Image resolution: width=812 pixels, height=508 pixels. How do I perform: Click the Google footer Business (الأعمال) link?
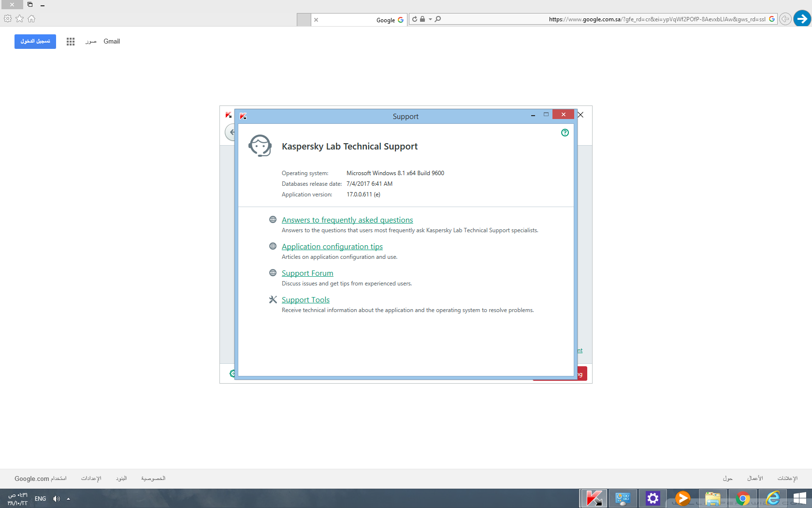pyautogui.click(x=755, y=478)
